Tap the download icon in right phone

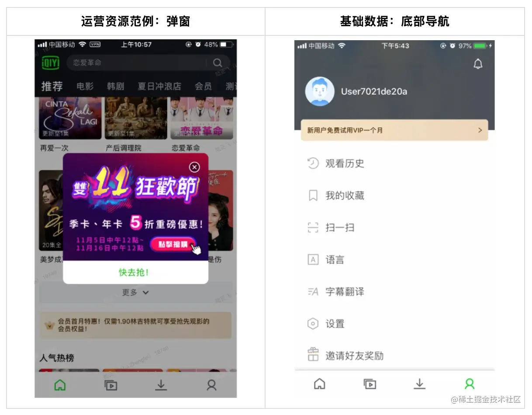(419, 384)
